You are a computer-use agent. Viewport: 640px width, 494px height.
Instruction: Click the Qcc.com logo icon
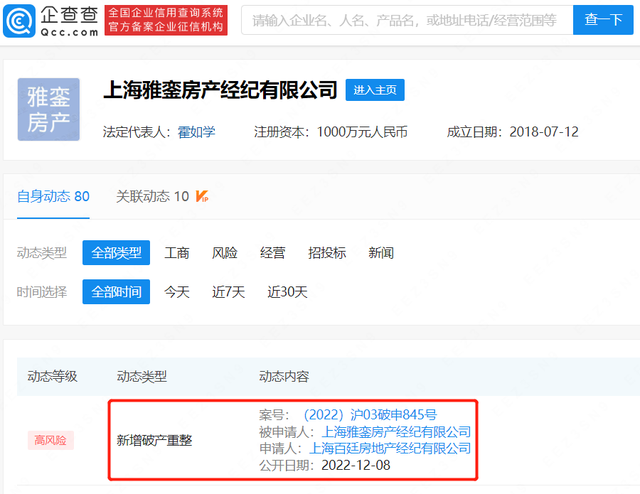19,21
